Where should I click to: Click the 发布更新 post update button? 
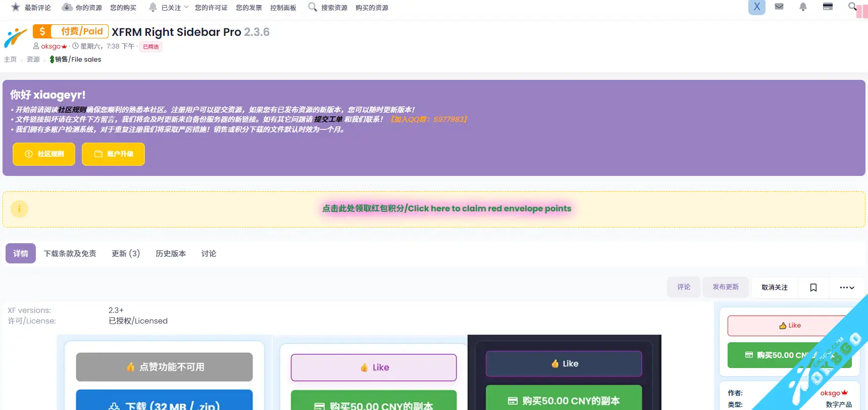(726, 287)
